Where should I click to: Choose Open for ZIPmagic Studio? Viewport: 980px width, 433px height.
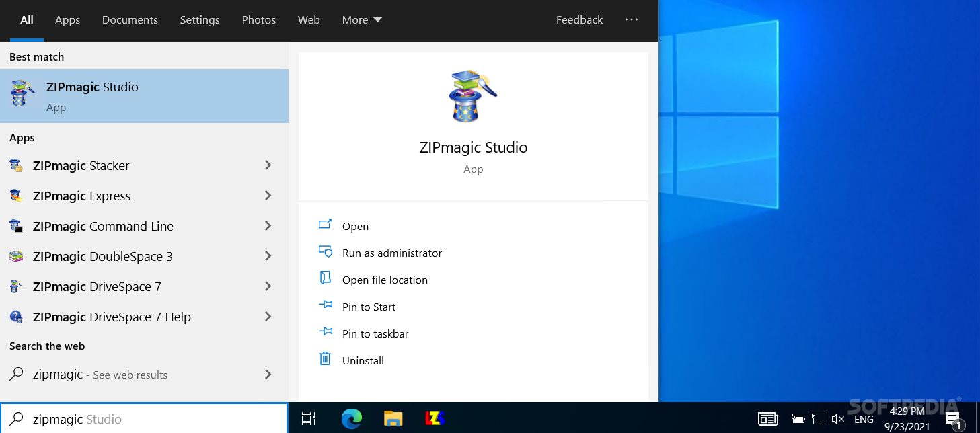click(355, 227)
